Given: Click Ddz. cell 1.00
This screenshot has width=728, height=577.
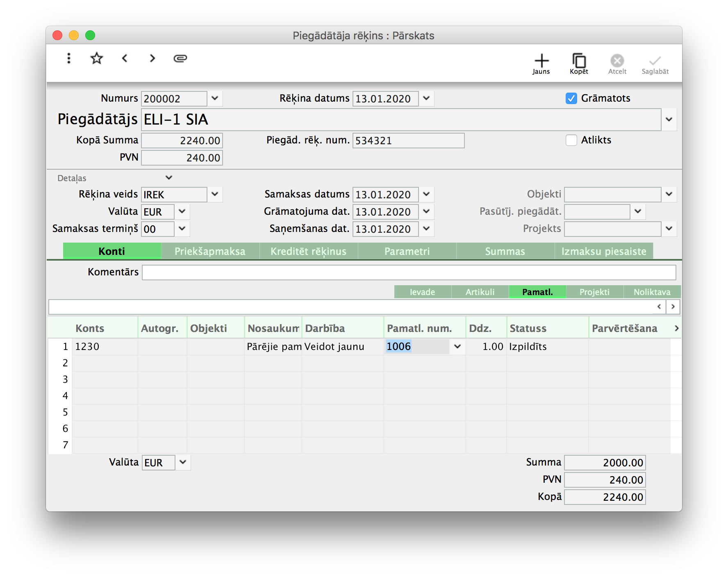Looking at the screenshot, I should tap(486, 347).
